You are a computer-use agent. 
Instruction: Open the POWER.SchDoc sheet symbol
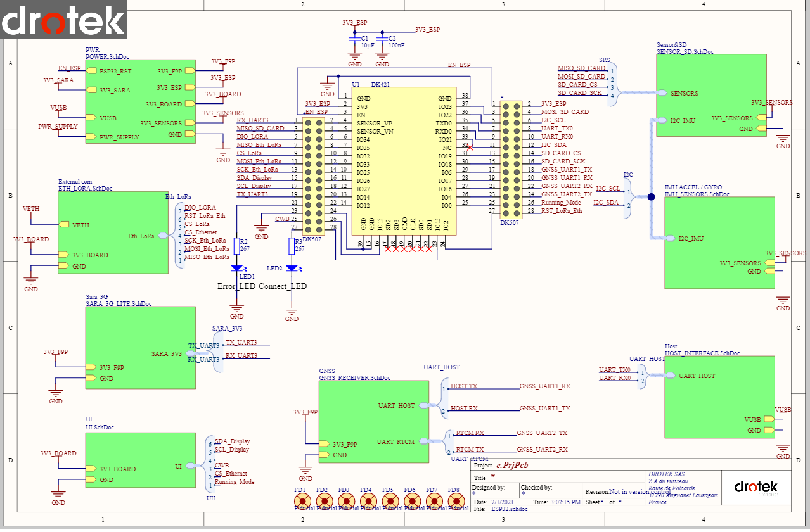[133, 101]
